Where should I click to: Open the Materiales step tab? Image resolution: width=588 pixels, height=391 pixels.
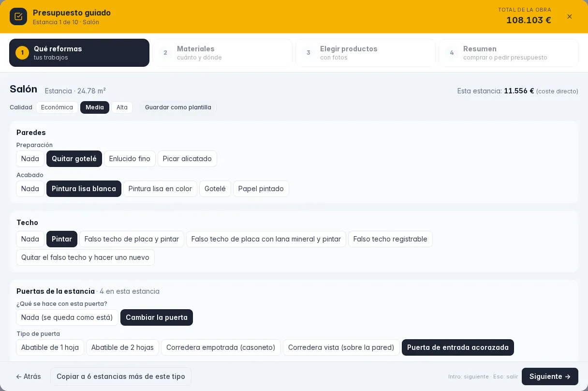pos(222,53)
